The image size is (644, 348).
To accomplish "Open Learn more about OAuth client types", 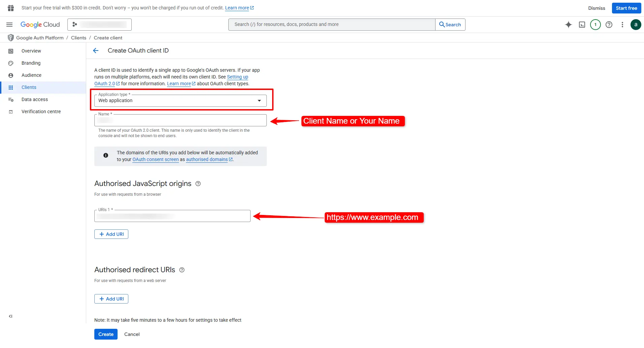I will coord(181,84).
